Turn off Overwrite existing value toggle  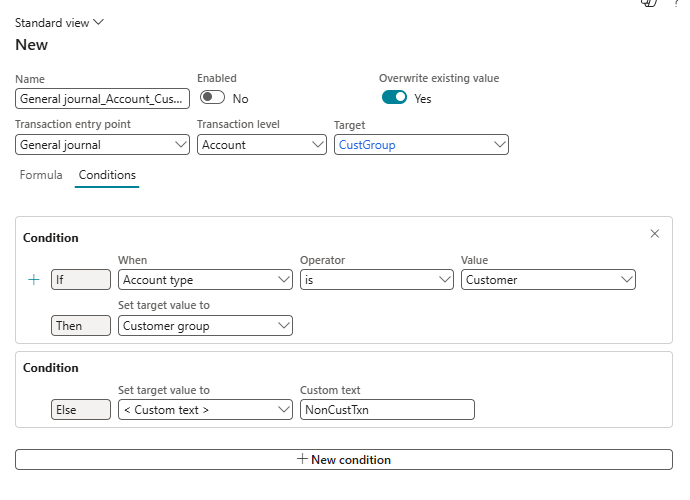[394, 98]
